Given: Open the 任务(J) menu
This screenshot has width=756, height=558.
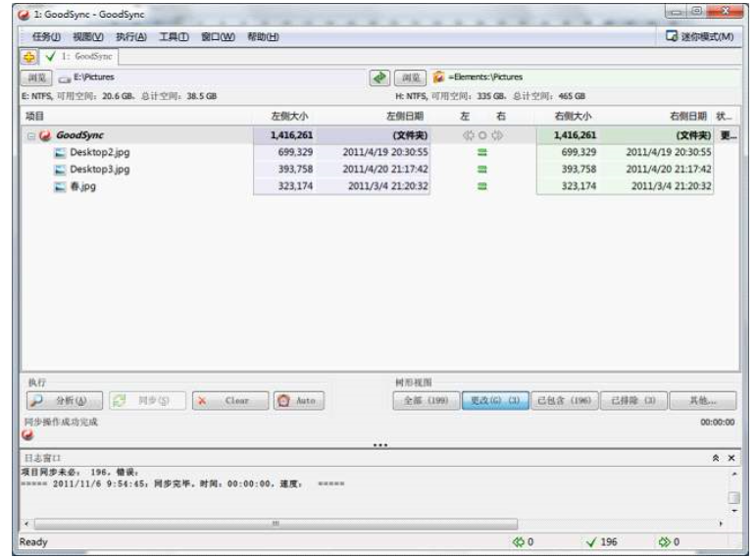Looking at the screenshot, I should (x=46, y=36).
